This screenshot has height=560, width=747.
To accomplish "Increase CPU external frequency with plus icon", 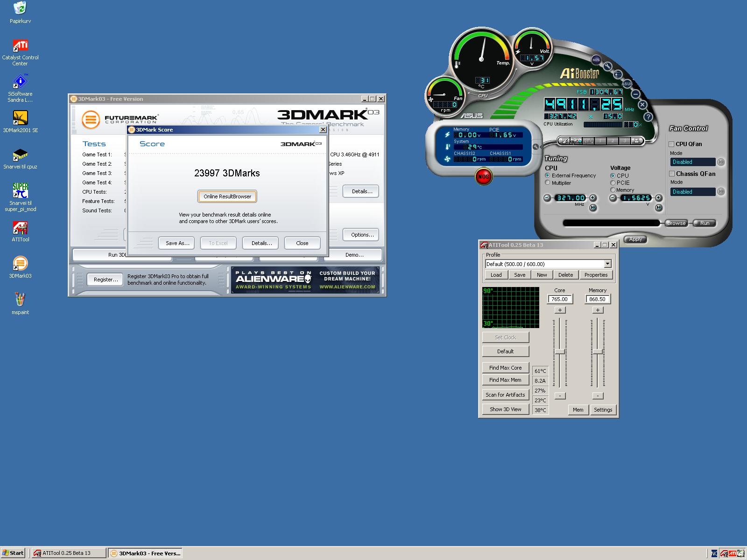I will [x=593, y=198].
